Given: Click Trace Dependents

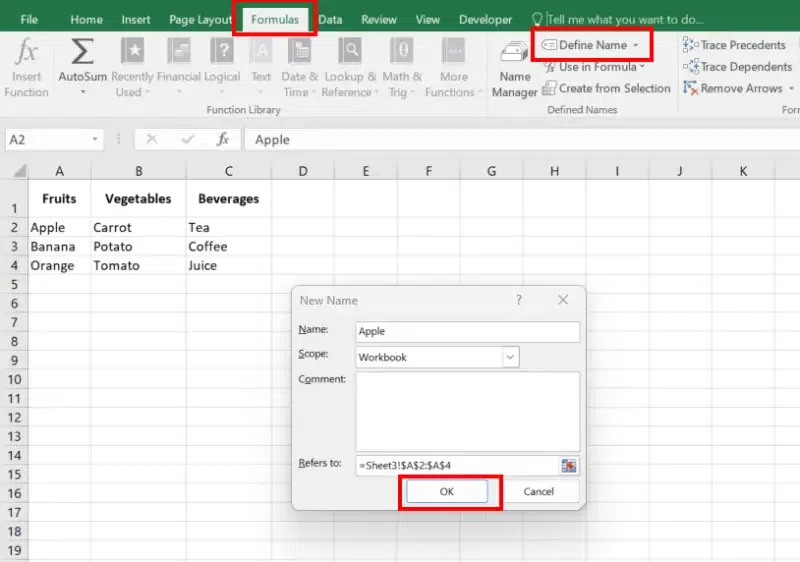Looking at the screenshot, I should click(x=737, y=66).
